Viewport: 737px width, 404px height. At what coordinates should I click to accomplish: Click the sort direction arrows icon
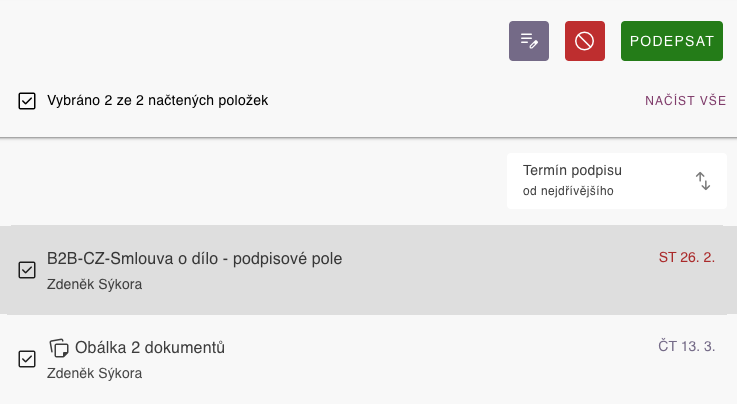pyautogui.click(x=703, y=181)
